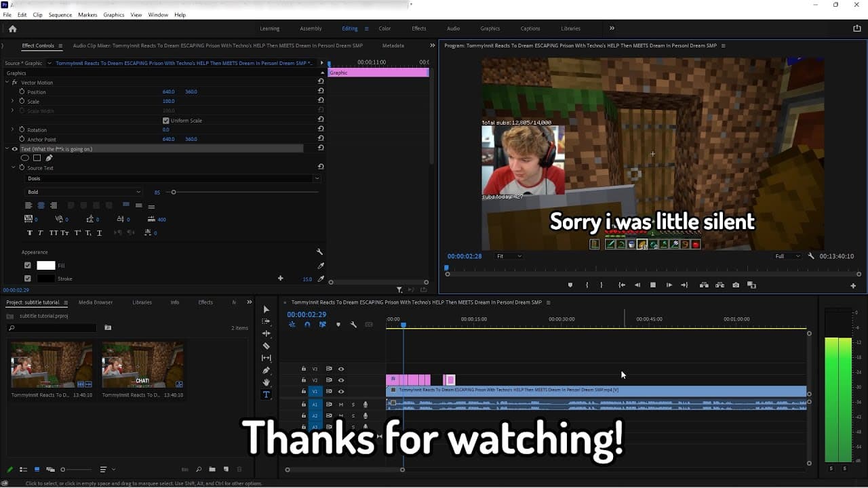868x488 pixels.
Task: Show more workspaces with the overflow chevron
Action: pos(612,28)
